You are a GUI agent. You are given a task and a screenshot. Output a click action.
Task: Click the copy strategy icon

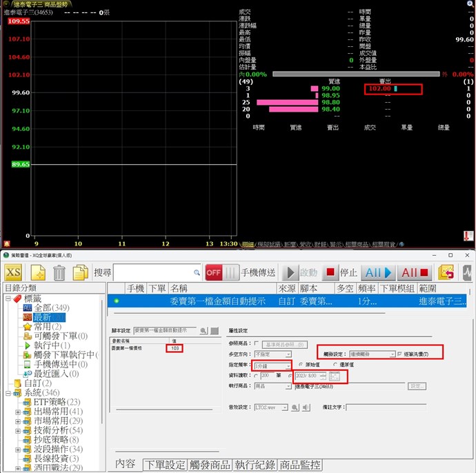81,272
